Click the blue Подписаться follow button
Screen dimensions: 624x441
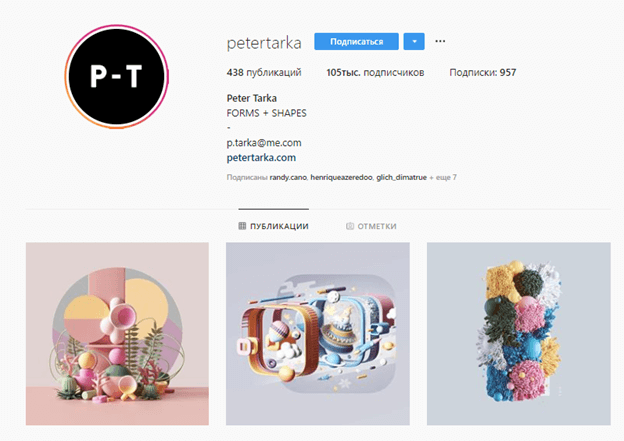tap(356, 41)
